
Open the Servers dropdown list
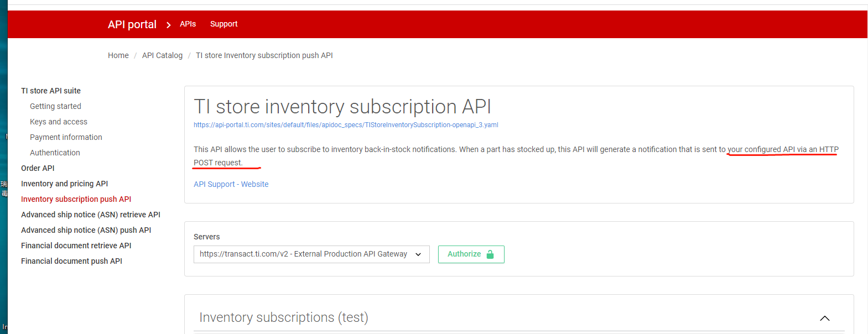311,254
